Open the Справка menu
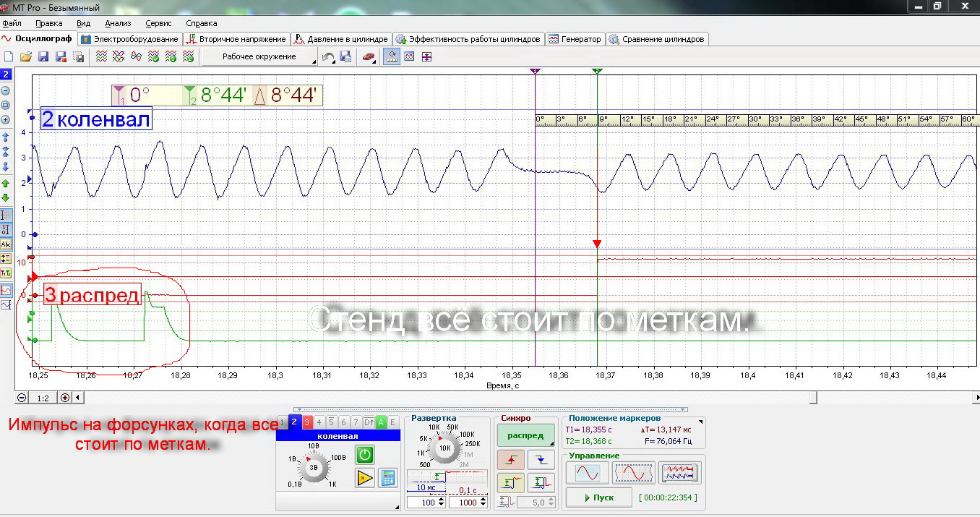Viewport: 980px width, 517px height. [202, 23]
